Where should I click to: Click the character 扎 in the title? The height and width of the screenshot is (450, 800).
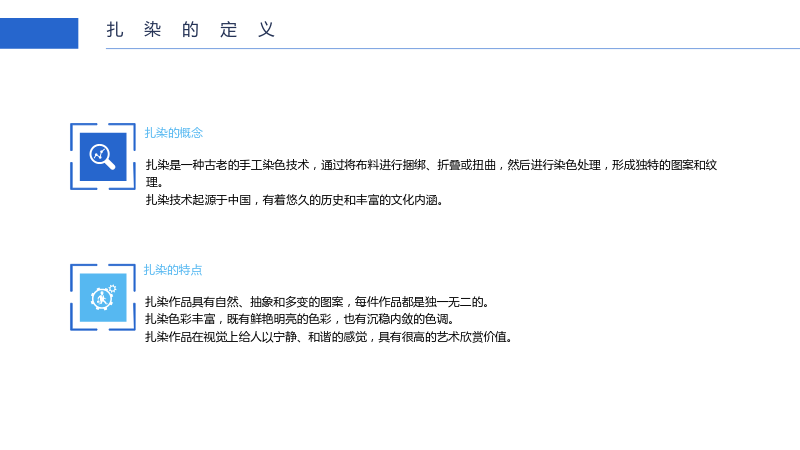[114, 30]
